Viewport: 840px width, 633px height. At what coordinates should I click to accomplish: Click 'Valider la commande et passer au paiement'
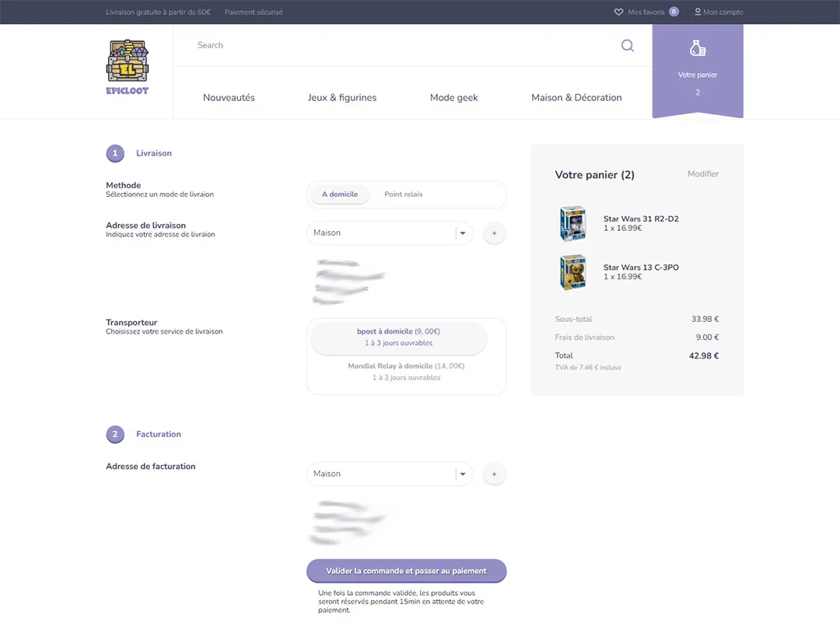pyautogui.click(x=406, y=571)
